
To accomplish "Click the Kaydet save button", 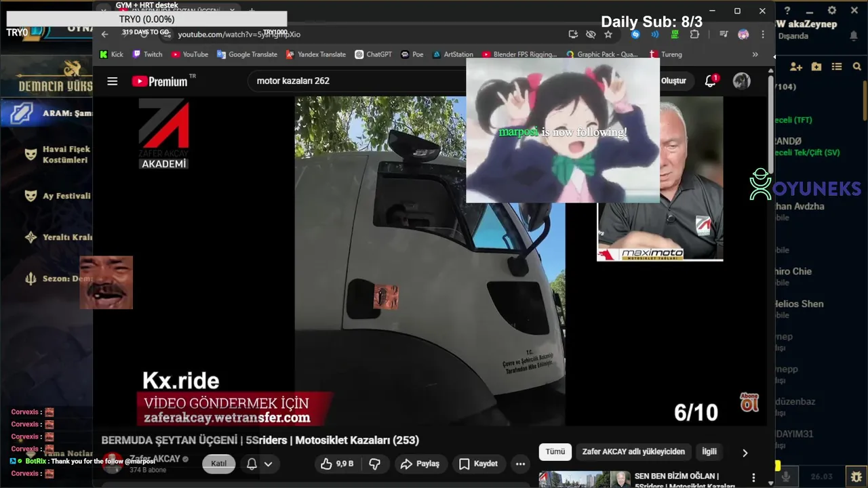I will coord(479,464).
